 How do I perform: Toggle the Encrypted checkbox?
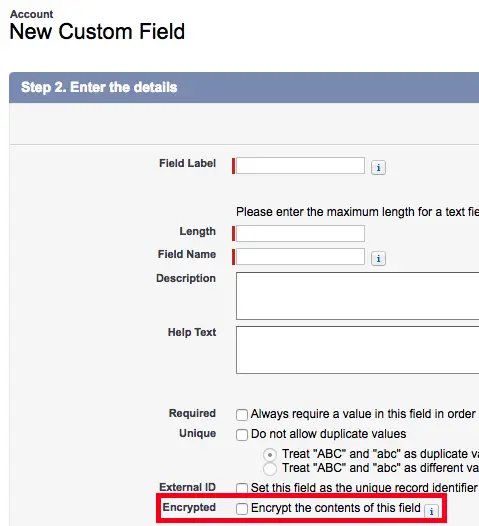pos(242,509)
